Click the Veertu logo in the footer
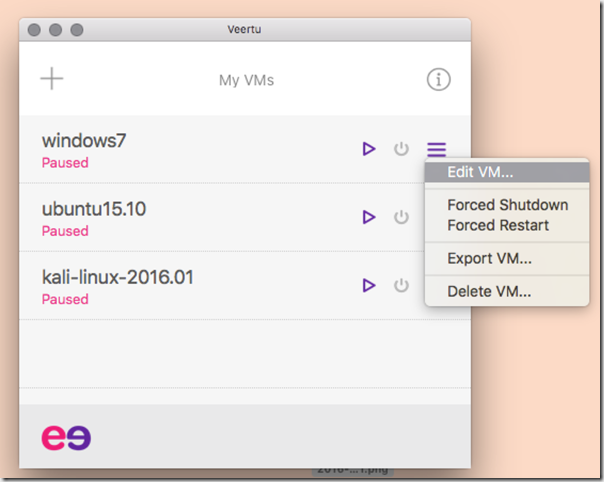 pyautogui.click(x=66, y=438)
